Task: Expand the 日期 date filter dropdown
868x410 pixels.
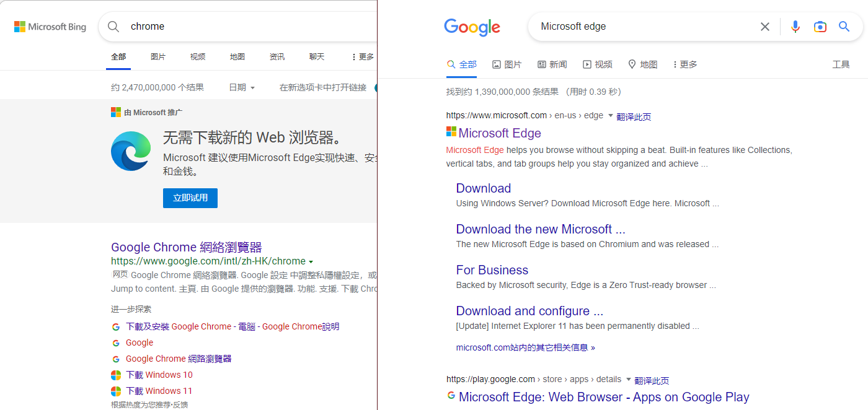Action: pyautogui.click(x=242, y=88)
